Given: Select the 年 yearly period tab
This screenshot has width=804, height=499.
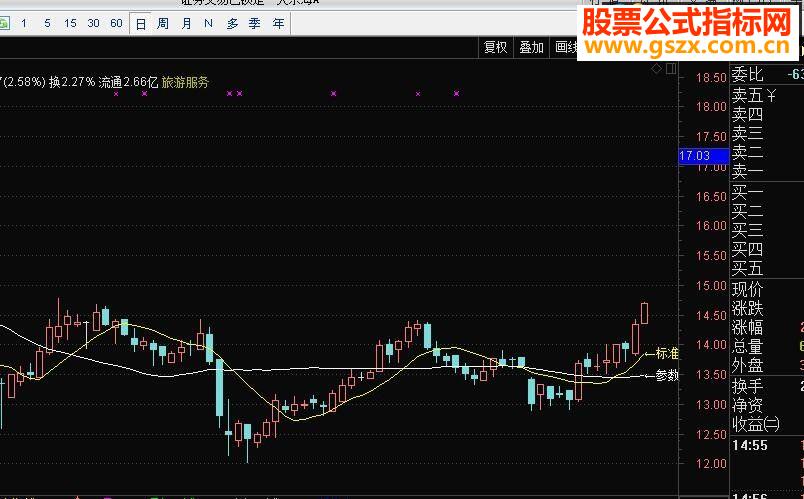Looking at the screenshot, I should pyautogui.click(x=278, y=24).
